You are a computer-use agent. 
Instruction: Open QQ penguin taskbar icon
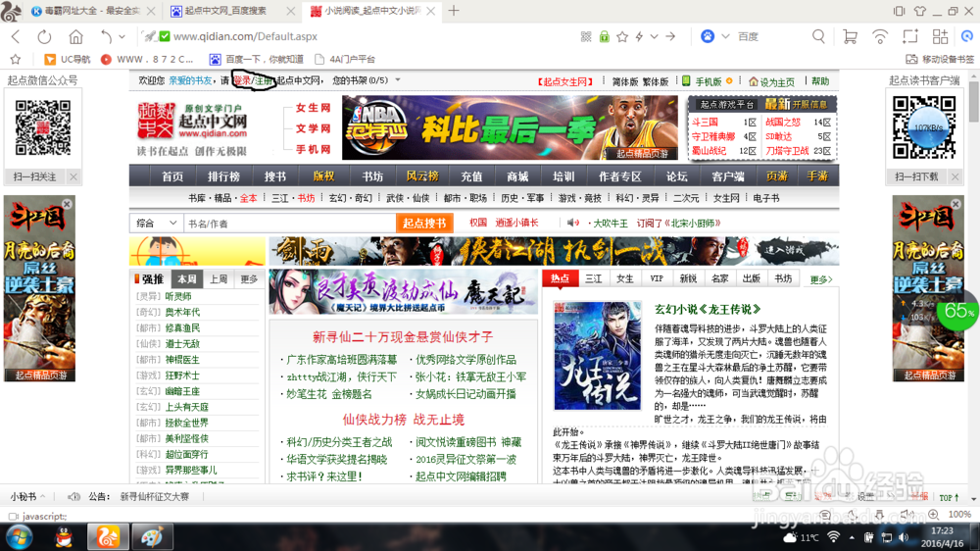pyautogui.click(x=64, y=537)
